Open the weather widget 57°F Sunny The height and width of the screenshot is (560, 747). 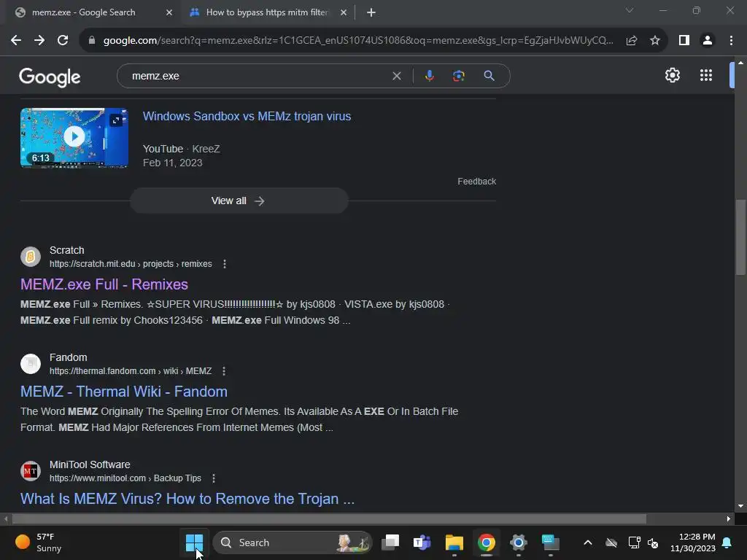point(39,542)
